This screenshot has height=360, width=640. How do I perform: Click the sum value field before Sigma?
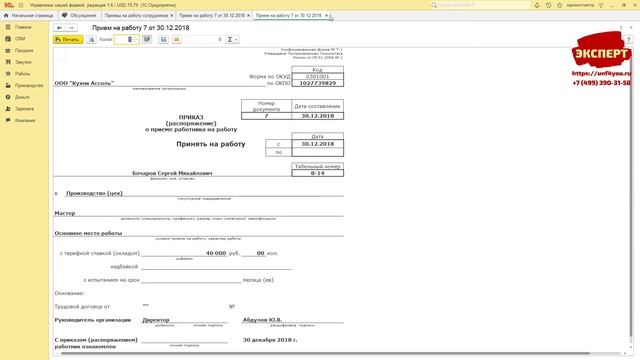[x=203, y=40]
